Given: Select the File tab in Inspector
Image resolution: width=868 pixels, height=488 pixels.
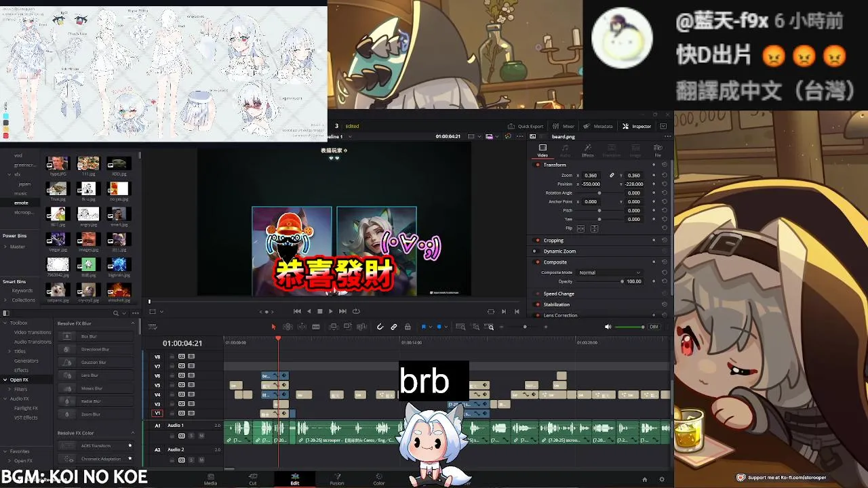Looking at the screenshot, I should pyautogui.click(x=658, y=150).
